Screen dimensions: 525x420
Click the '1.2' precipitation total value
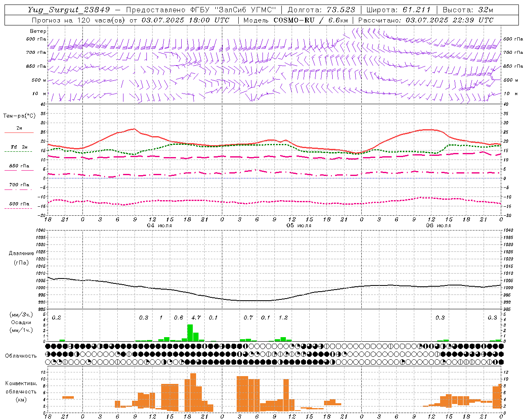(x=283, y=317)
